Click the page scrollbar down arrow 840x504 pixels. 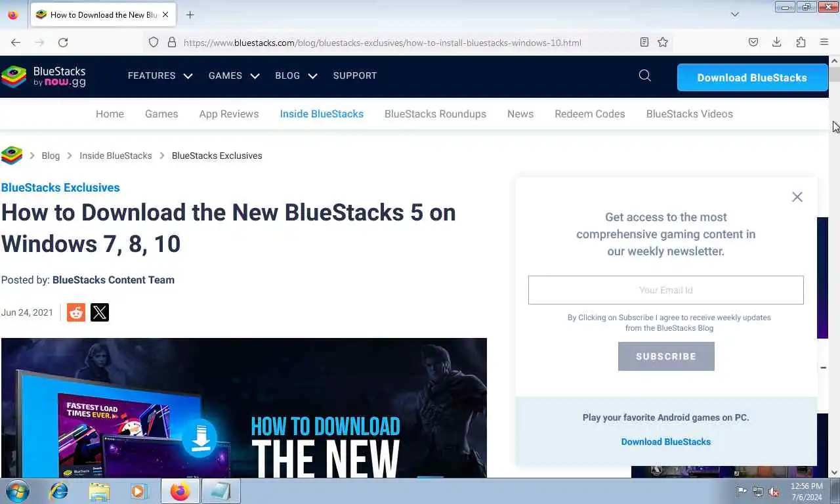coord(834,472)
